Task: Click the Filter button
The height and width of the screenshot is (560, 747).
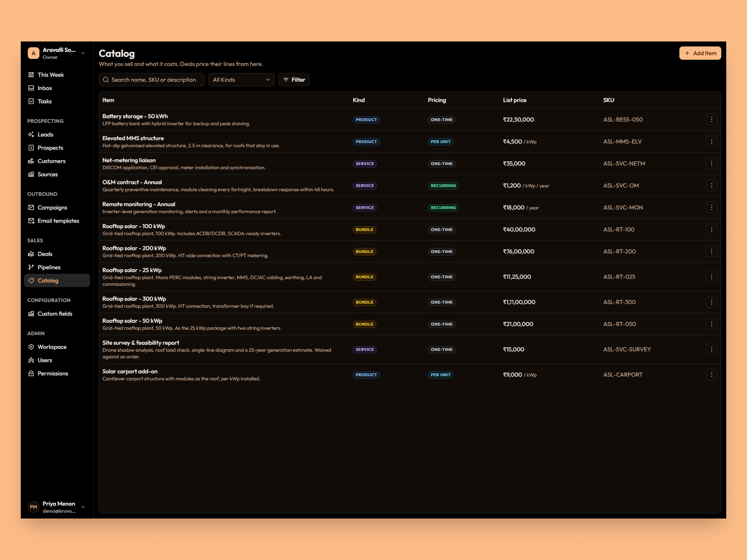Action: 294,80
